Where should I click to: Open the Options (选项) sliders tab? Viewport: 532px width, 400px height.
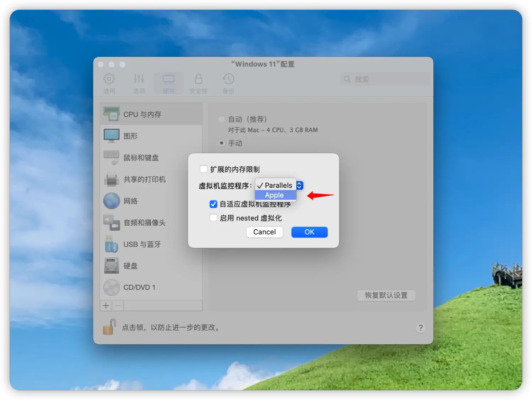pyautogui.click(x=139, y=83)
